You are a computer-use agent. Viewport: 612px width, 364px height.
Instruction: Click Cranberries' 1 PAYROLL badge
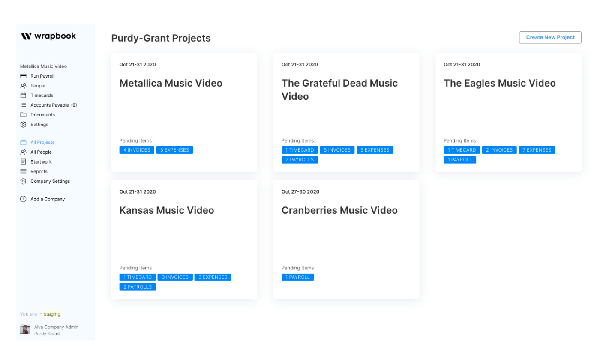coord(298,277)
